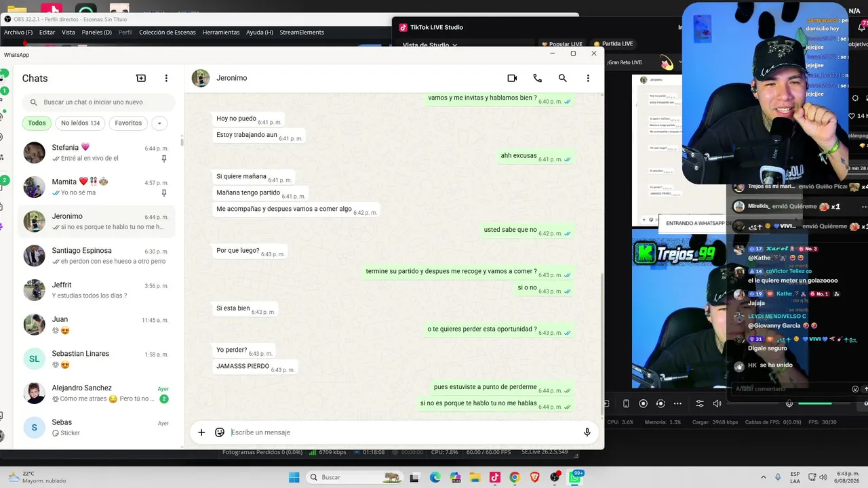868x488 pixels.
Task: Show the Todos chat filter
Action: click(x=37, y=123)
